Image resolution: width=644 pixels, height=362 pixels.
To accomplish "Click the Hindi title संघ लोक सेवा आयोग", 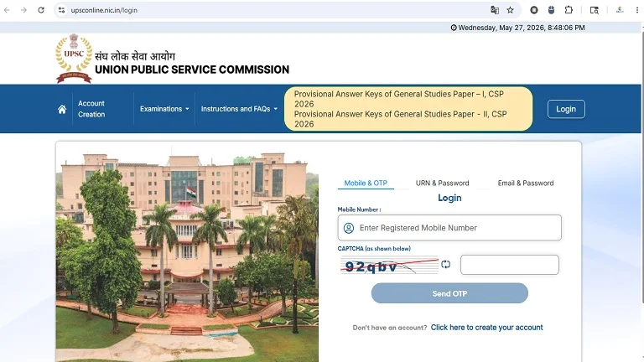I will coord(135,56).
